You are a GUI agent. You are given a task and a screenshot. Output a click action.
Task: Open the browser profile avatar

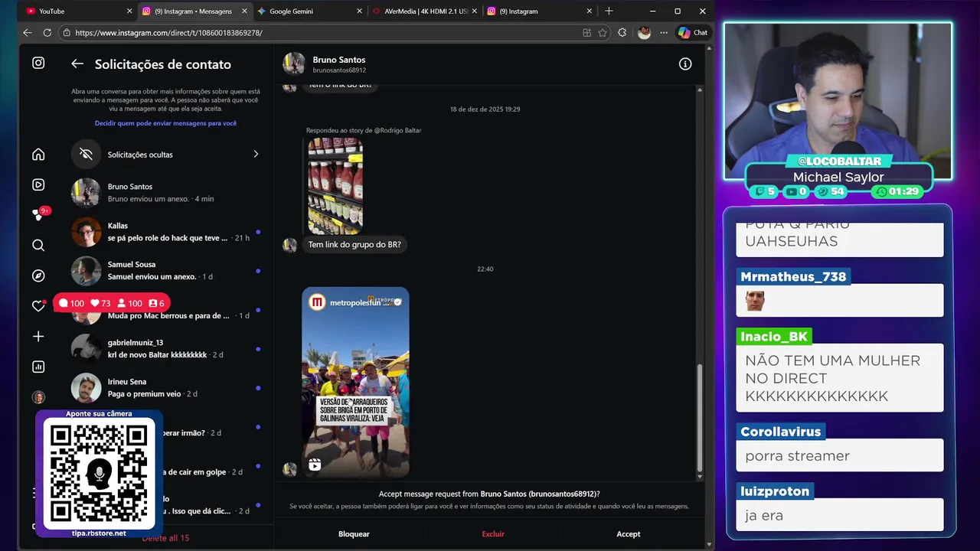pos(644,33)
